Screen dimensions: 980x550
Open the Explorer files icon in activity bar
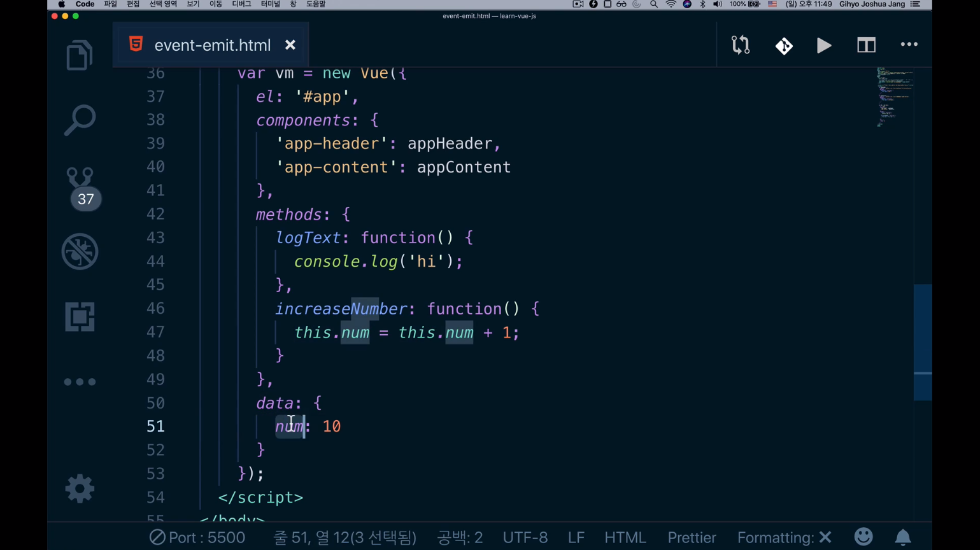pos(80,55)
